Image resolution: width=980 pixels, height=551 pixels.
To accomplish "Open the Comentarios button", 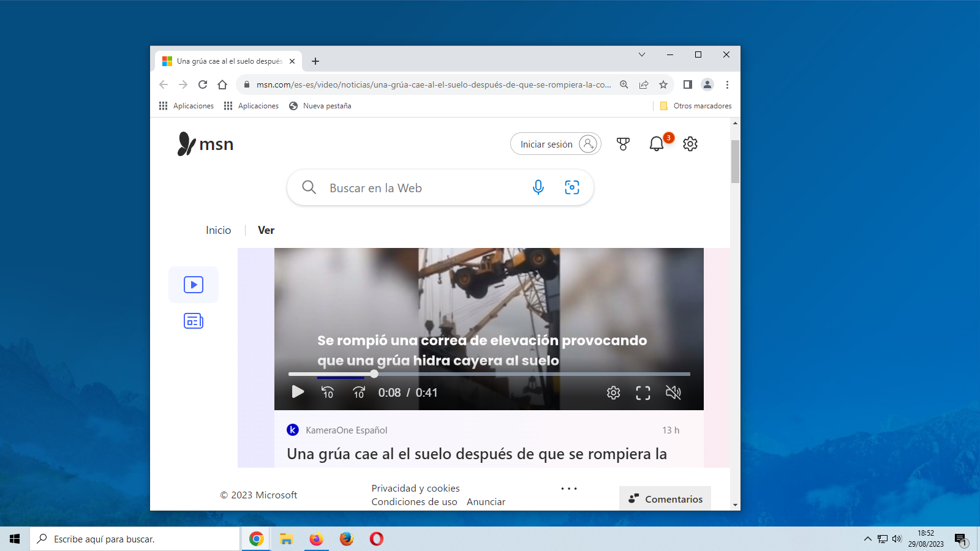I will [665, 498].
